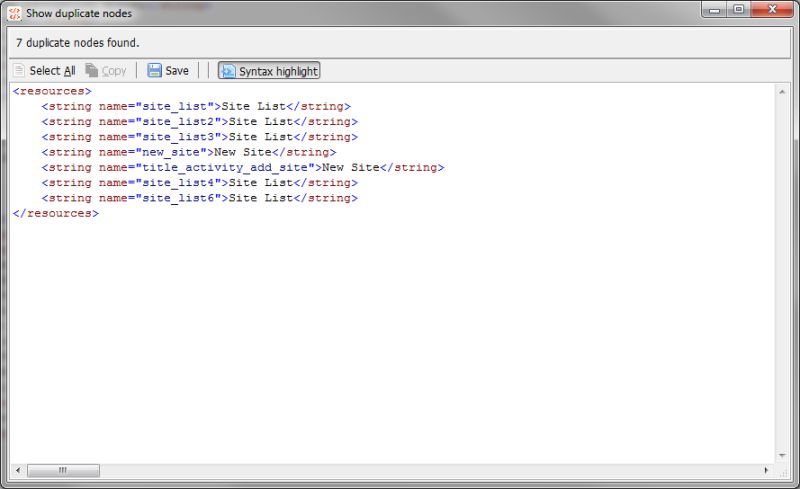Screen dimensions: 800x489
Task: Click the vertical scrollbar down arrow
Action: tap(782, 455)
